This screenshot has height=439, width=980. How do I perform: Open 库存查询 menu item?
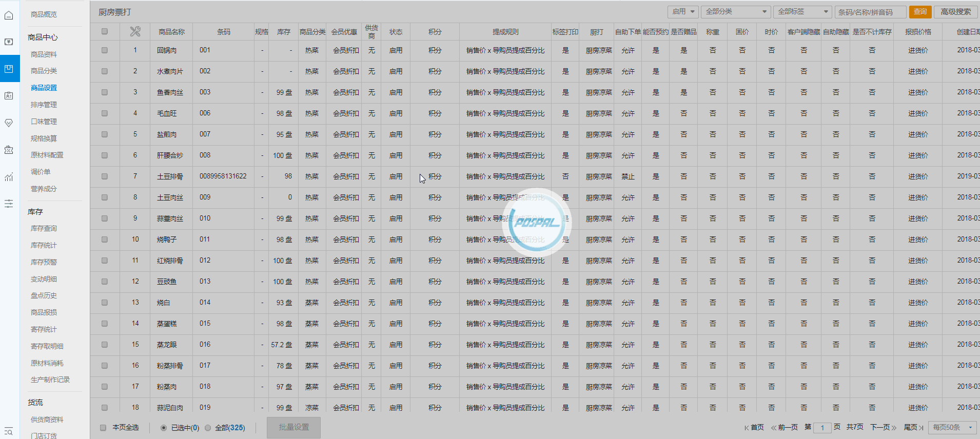44,228
